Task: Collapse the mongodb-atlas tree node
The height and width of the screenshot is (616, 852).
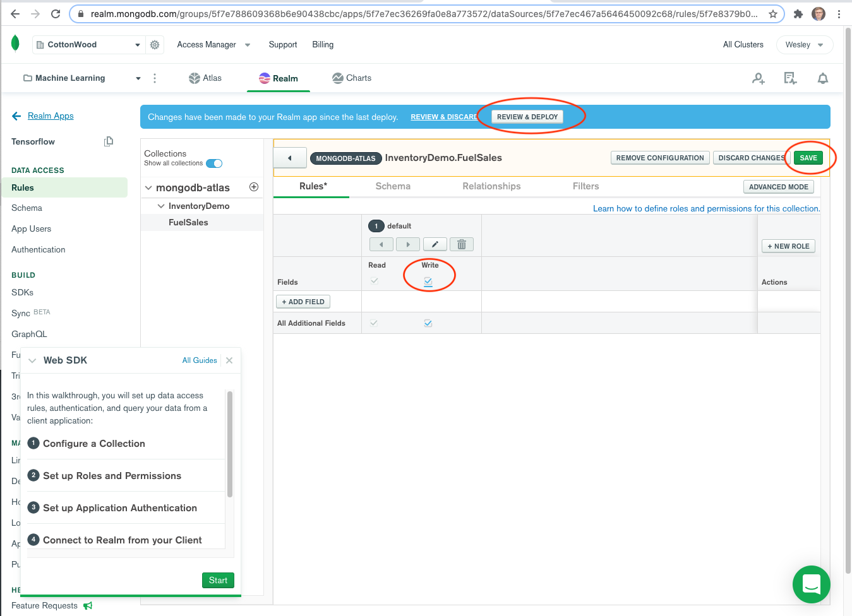Action: coord(149,187)
